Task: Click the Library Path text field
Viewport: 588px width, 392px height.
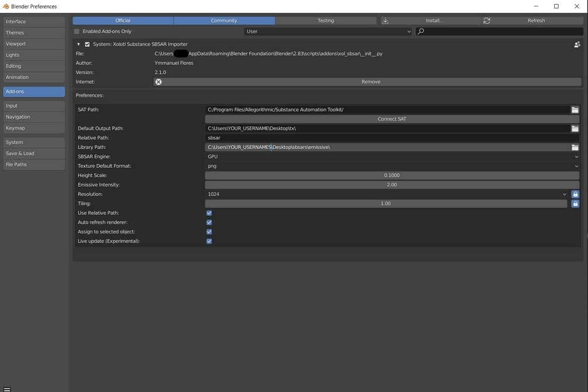Action: click(387, 147)
